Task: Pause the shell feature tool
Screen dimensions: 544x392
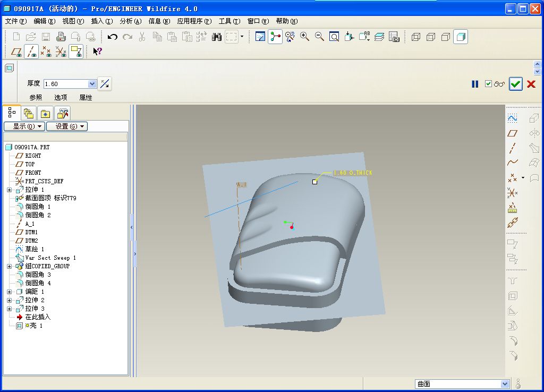Action: [x=475, y=84]
